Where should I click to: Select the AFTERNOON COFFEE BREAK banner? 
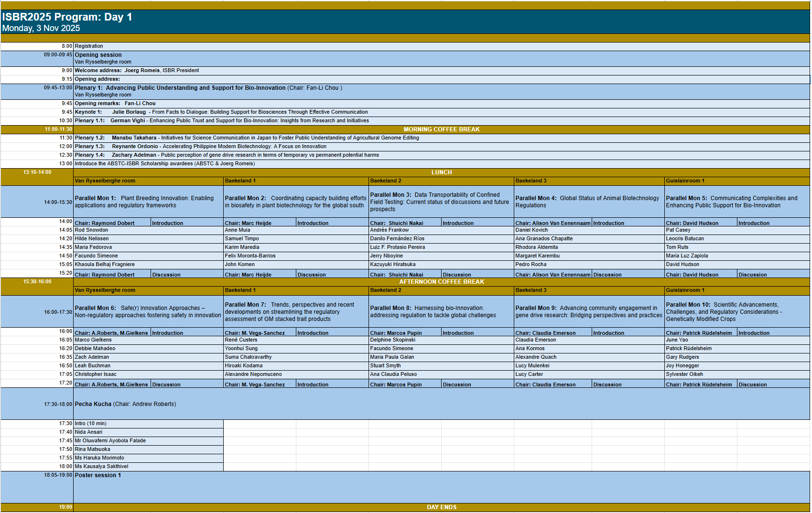441,282
